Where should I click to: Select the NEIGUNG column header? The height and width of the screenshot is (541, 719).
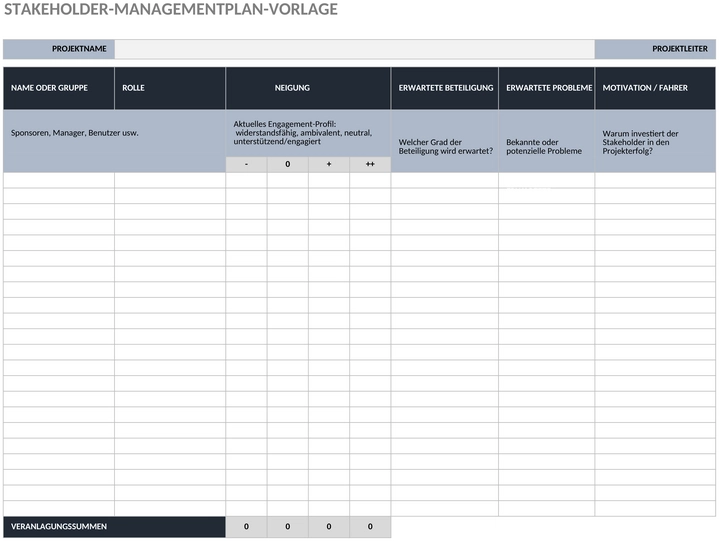pos(308,88)
